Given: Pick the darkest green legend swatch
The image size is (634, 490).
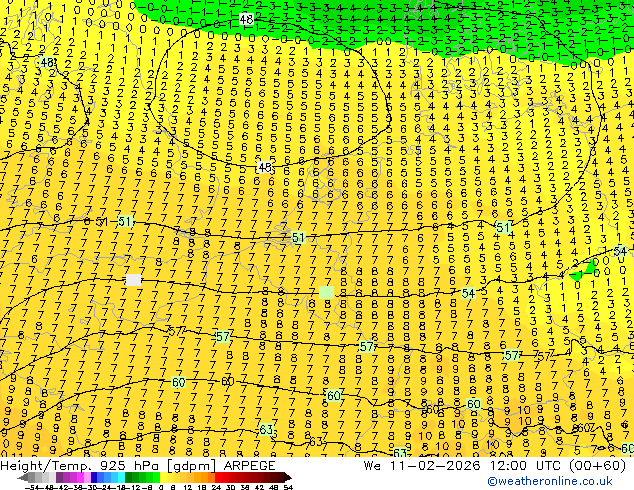Looking at the screenshot, I should (x=128, y=477).
